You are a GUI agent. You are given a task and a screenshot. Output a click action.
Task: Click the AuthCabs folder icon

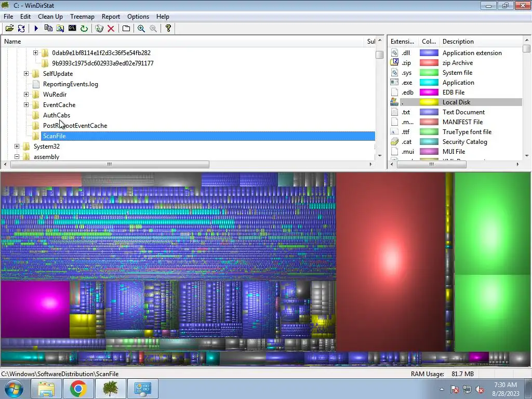click(x=36, y=115)
